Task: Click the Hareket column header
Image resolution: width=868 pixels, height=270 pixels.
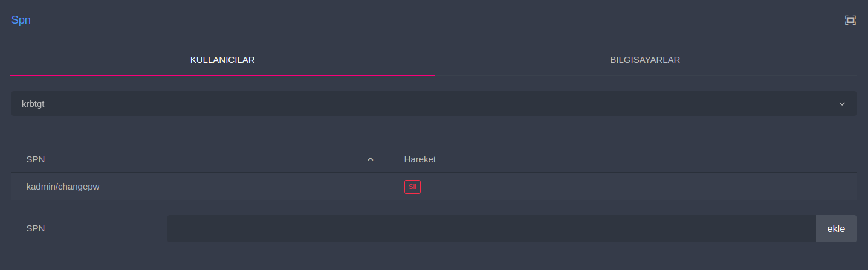Action: click(x=420, y=159)
